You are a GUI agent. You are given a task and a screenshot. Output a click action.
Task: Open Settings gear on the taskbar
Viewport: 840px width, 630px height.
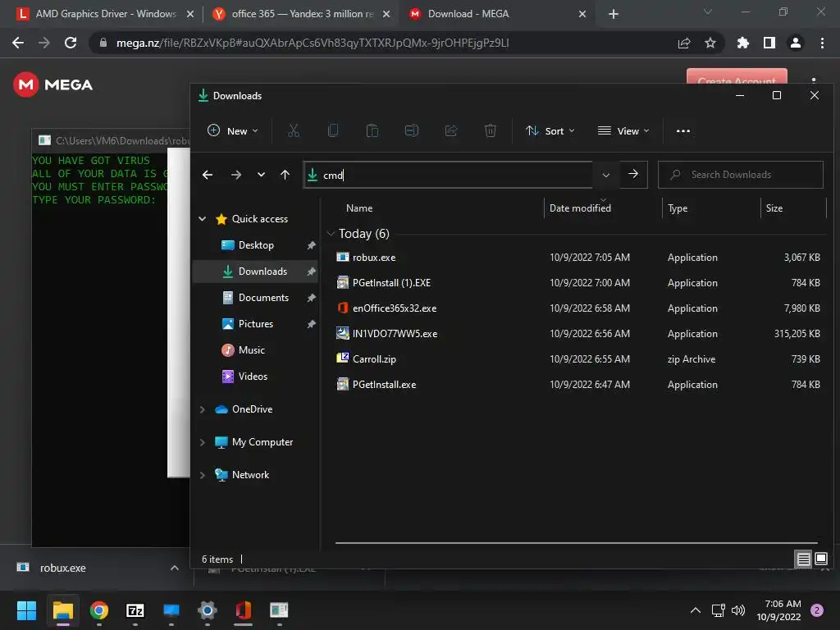(208, 610)
